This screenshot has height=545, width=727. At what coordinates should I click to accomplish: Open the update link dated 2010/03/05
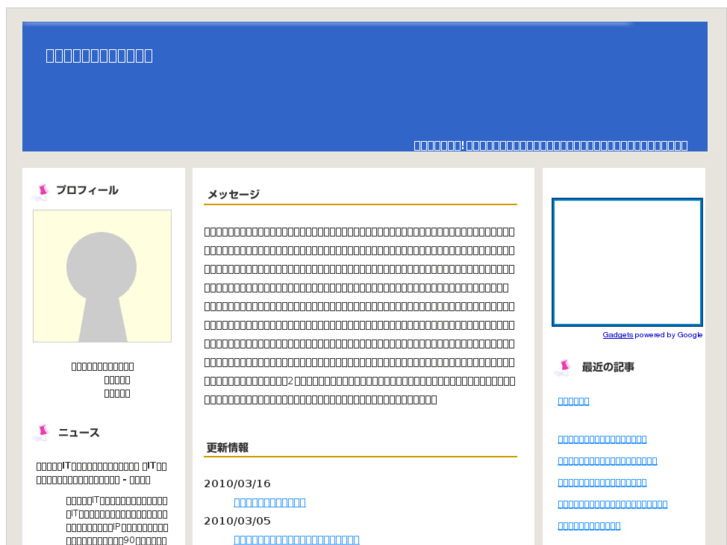coord(296,540)
